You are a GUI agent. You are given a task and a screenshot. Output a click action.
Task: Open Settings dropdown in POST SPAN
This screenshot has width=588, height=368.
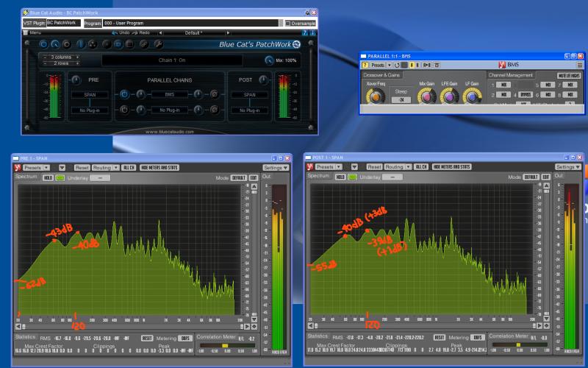(x=568, y=167)
